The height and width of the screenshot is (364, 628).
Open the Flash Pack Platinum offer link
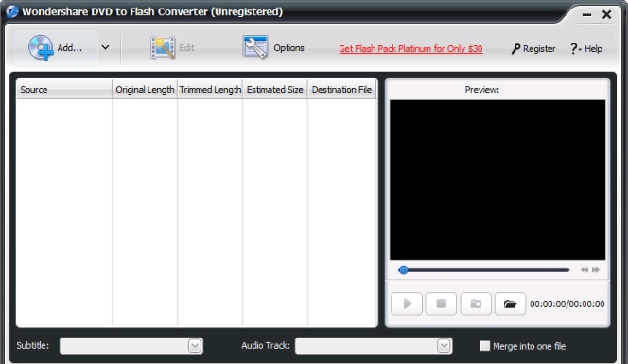click(410, 49)
